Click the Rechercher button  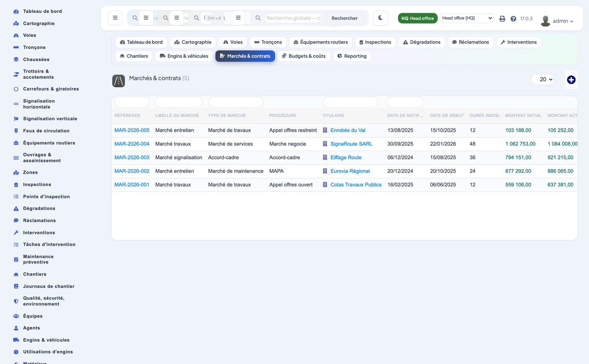click(x=344, y=18)
